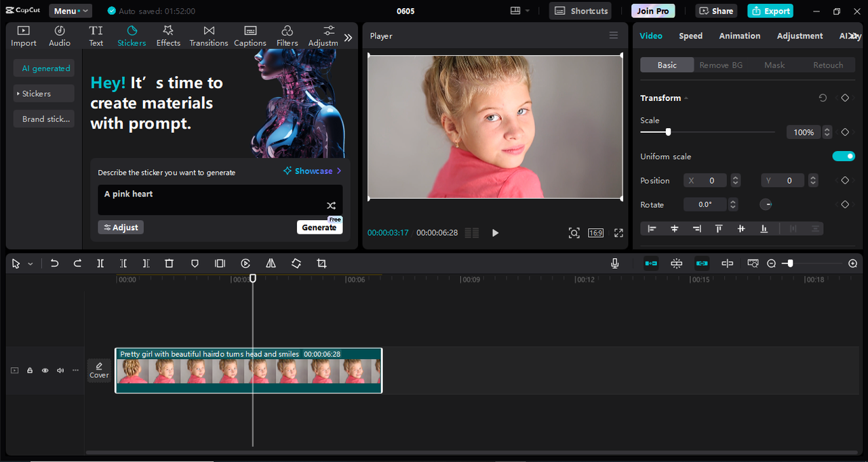Switch to the Speed tab
868x462 pixels.
tap(691, 36)
